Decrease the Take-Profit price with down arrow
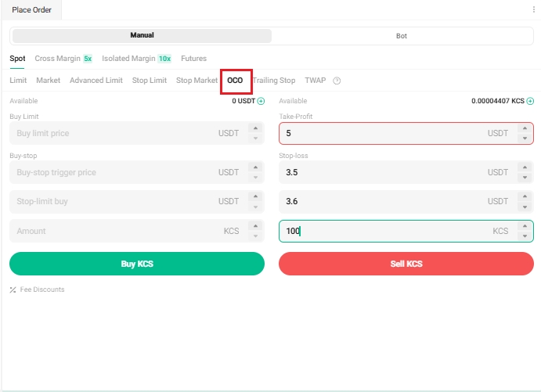 [524, 138]
